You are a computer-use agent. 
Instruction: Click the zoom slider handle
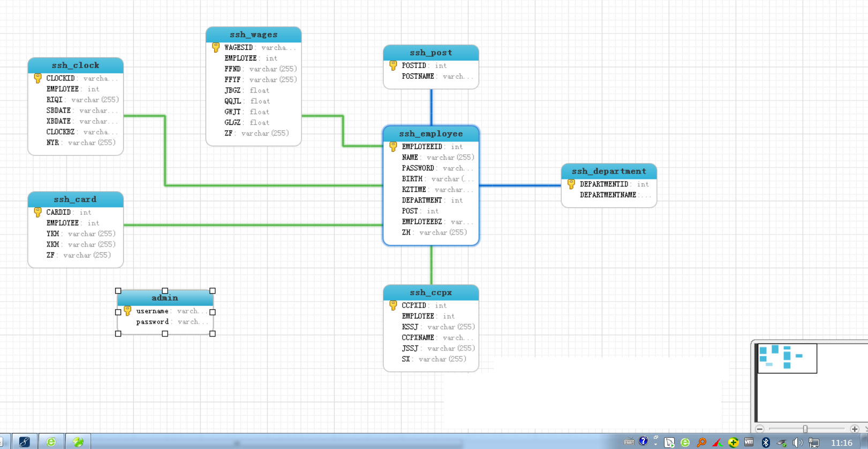[805, 429]
